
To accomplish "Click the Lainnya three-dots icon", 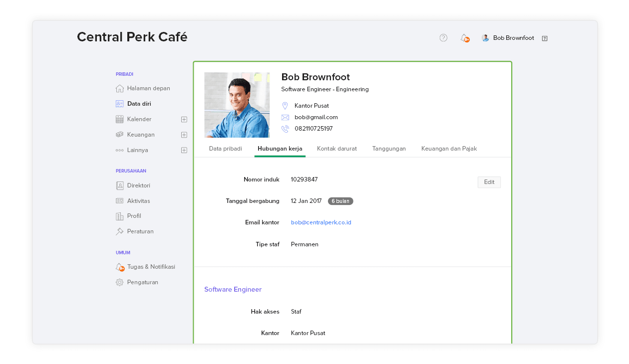I will [x=120, y=150].
